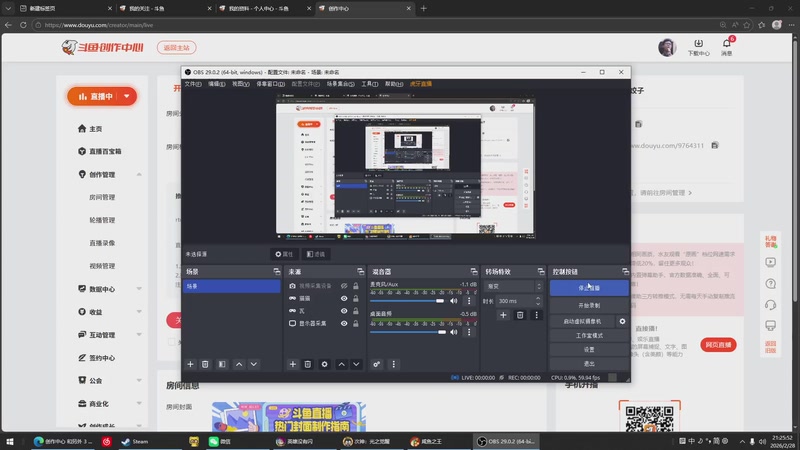Open 麦克风/Aux channel three-dot options

[469, 301]
